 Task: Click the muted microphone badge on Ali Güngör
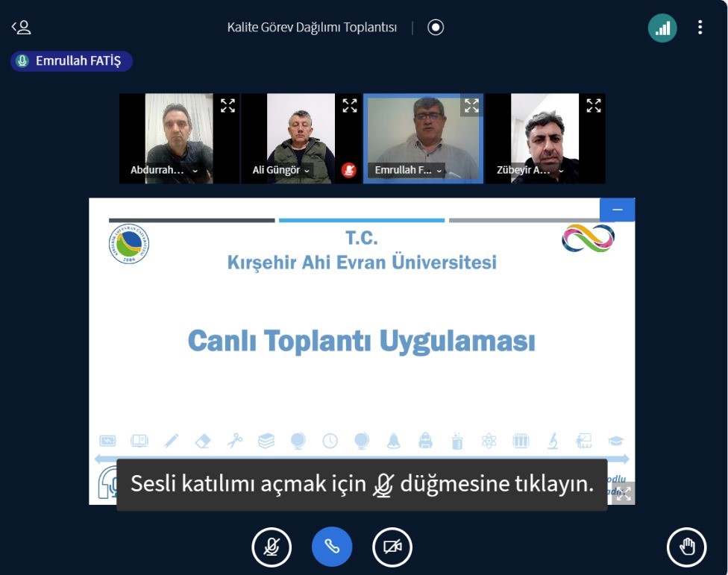coord(348,170)
